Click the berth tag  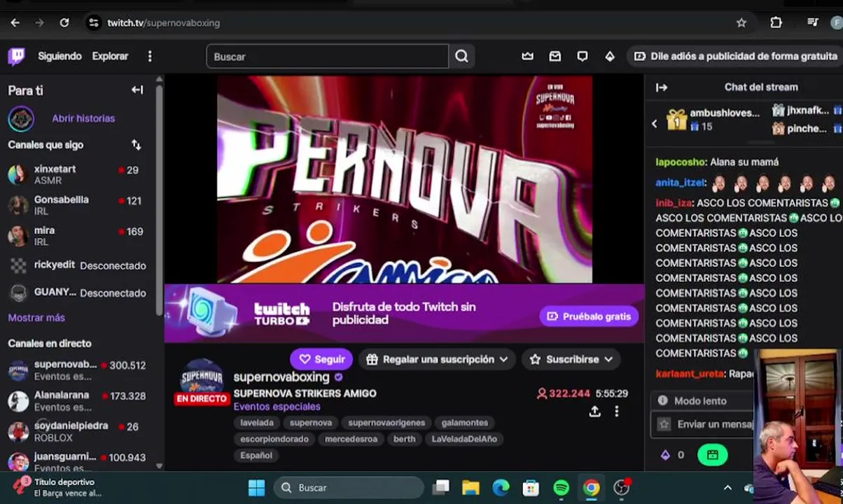click(x=405, y=439)
